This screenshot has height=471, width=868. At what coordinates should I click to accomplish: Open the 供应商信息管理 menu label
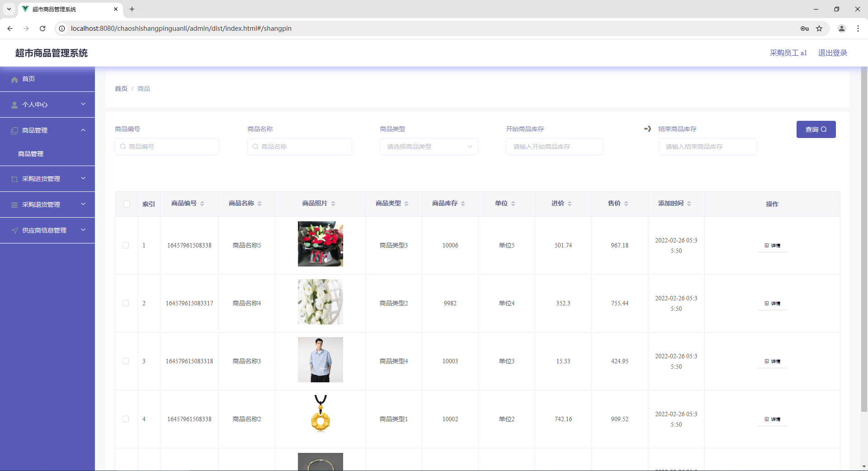pos(44,231)
